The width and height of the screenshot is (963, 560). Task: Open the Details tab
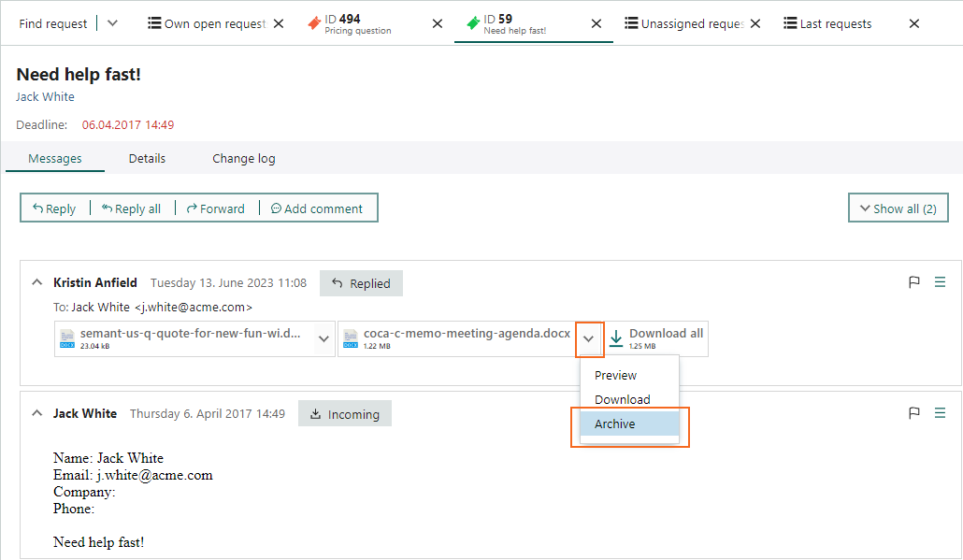(147, 158)
